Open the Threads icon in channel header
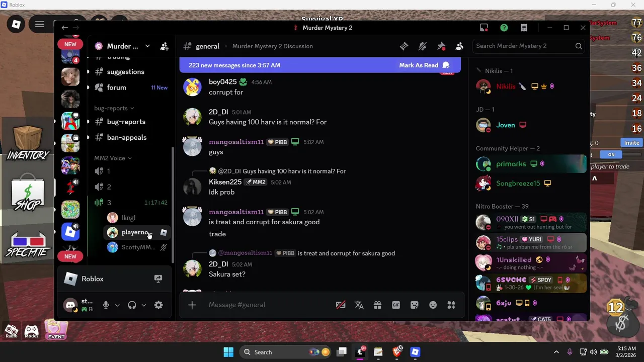Screen dimensions: 644x362 (x=404, y=46)
